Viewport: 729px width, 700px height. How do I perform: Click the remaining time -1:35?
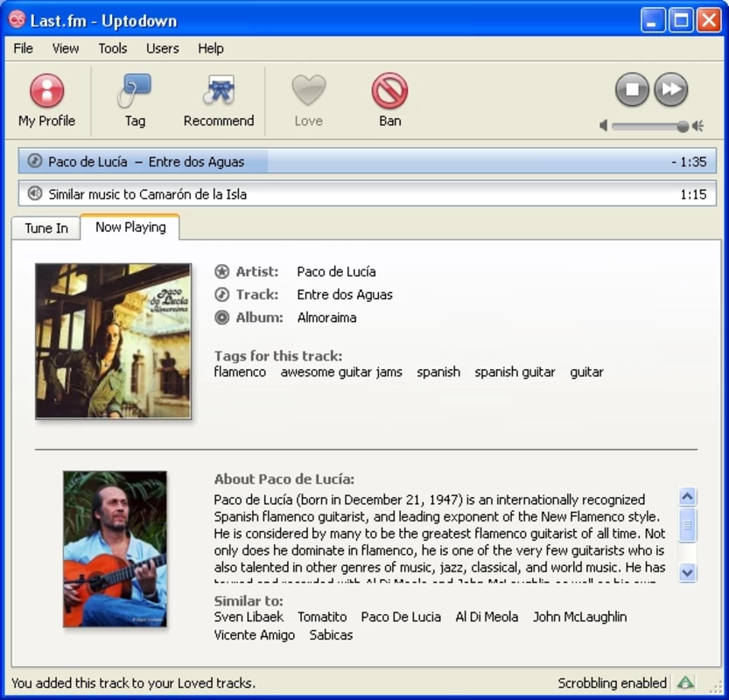point(689,162)
